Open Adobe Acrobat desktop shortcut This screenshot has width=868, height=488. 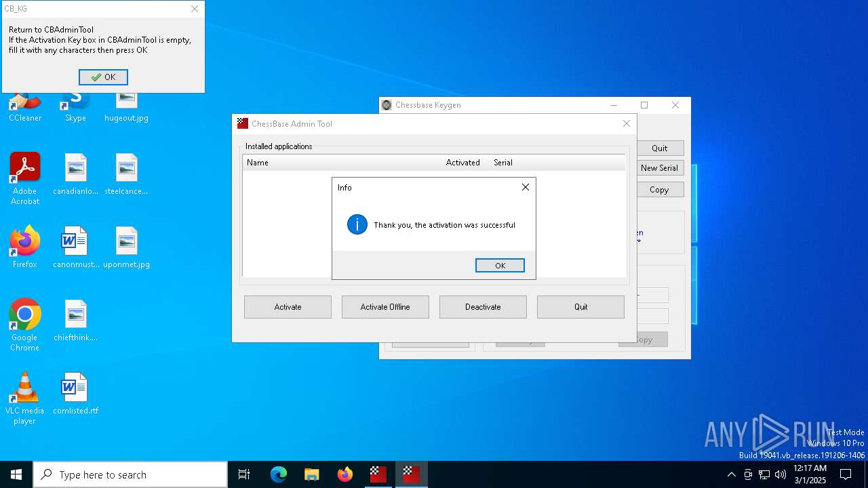point(25,179)
